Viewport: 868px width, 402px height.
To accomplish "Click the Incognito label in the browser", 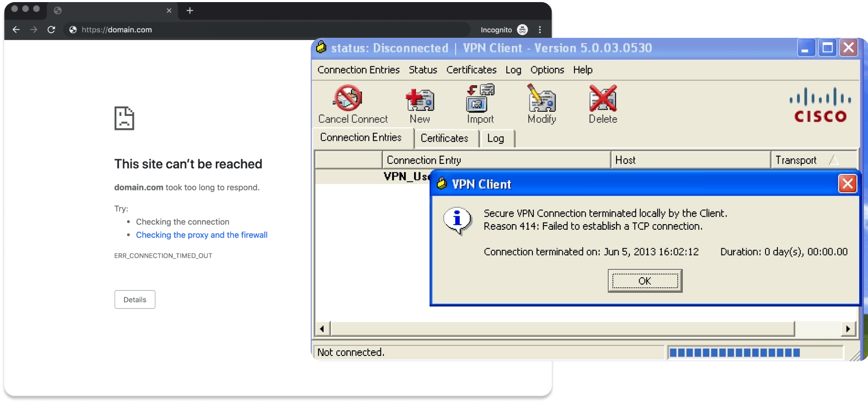I will click(496, 30).
